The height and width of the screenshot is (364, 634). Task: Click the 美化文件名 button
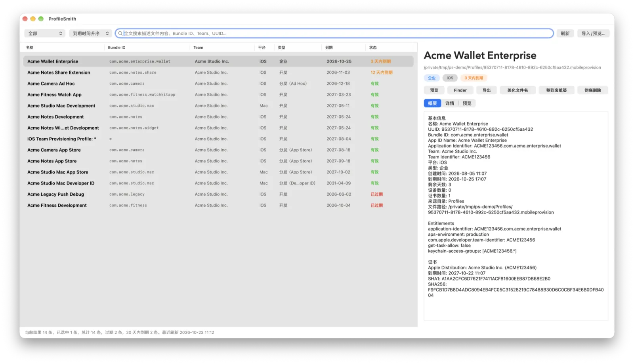pyautogui.click(x=518, y=90)
